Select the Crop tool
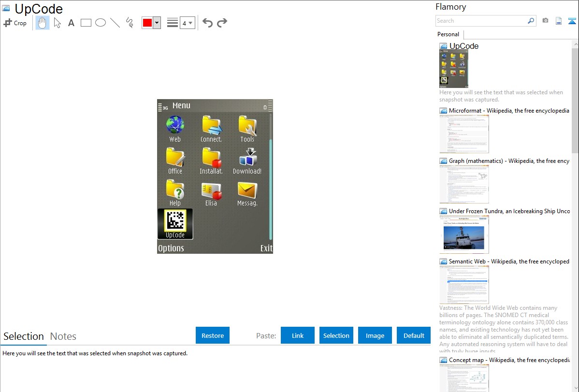 pyautogui.click(x=15, y=23)
